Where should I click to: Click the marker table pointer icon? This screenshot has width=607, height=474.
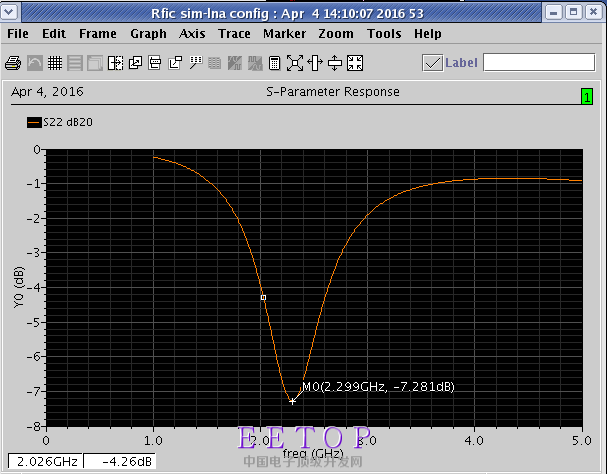[x=195, y=63]
